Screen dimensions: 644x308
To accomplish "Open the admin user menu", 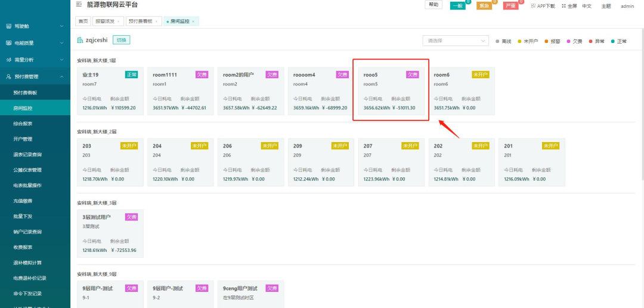I will (627, 6).
